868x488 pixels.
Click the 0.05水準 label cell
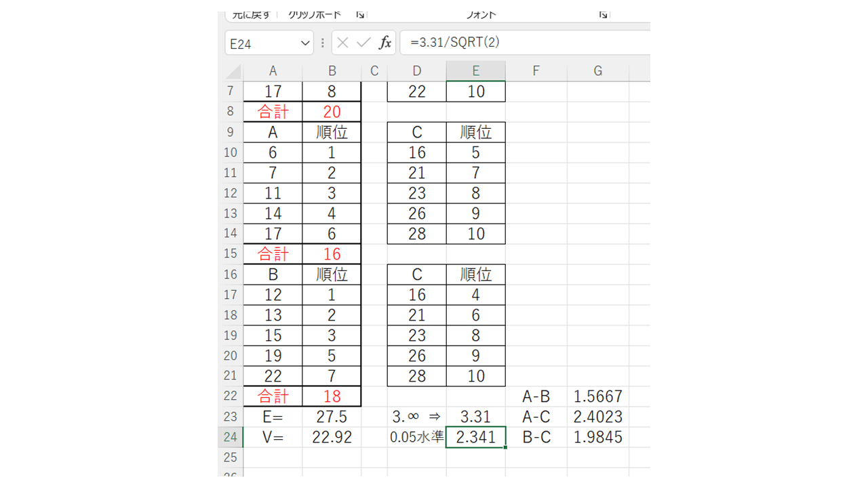pyautogui.click(x=416, y=437)
